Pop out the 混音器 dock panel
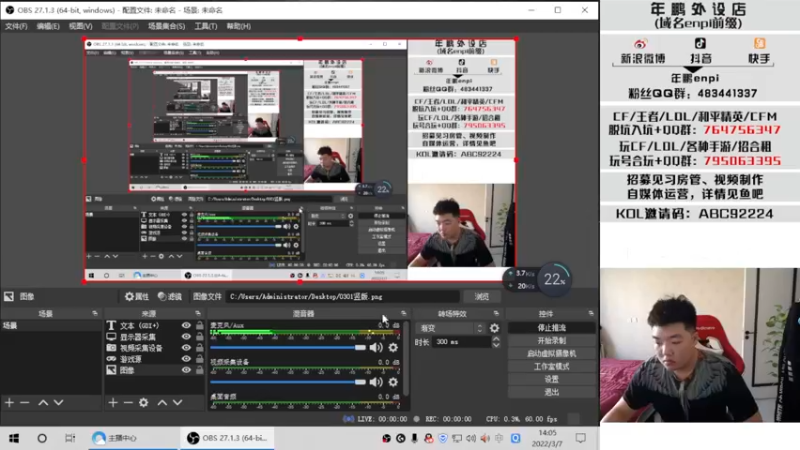The image size is (800, 450). tap(404, 313)
